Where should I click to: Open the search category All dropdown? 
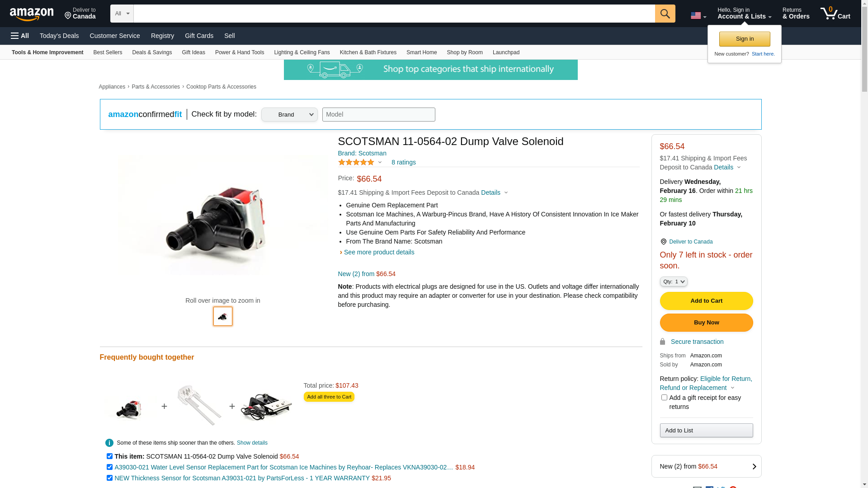(122, 14)
